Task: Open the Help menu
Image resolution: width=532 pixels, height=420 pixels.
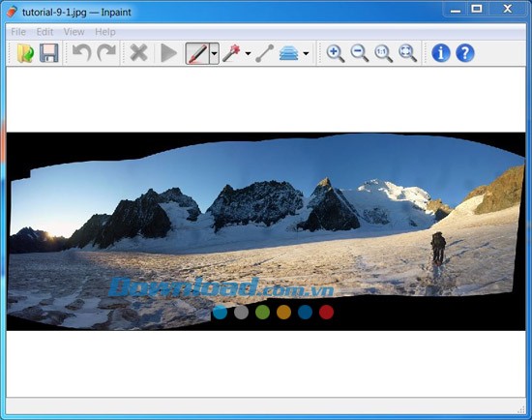Action: tap(105, 32)
